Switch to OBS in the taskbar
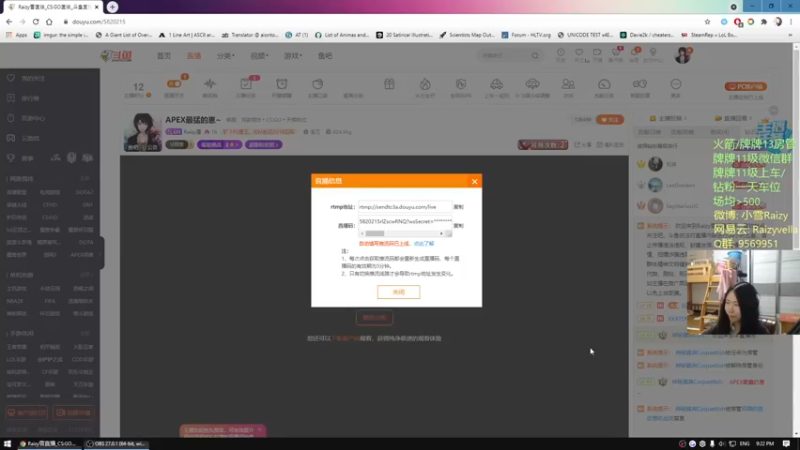The image size is (800, 450). click(116, 444)
